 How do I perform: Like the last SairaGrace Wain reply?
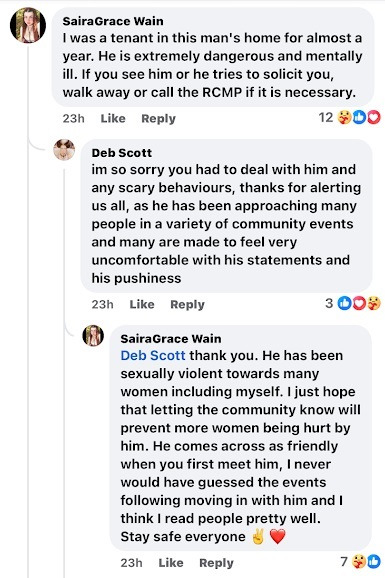click(171, 563)
